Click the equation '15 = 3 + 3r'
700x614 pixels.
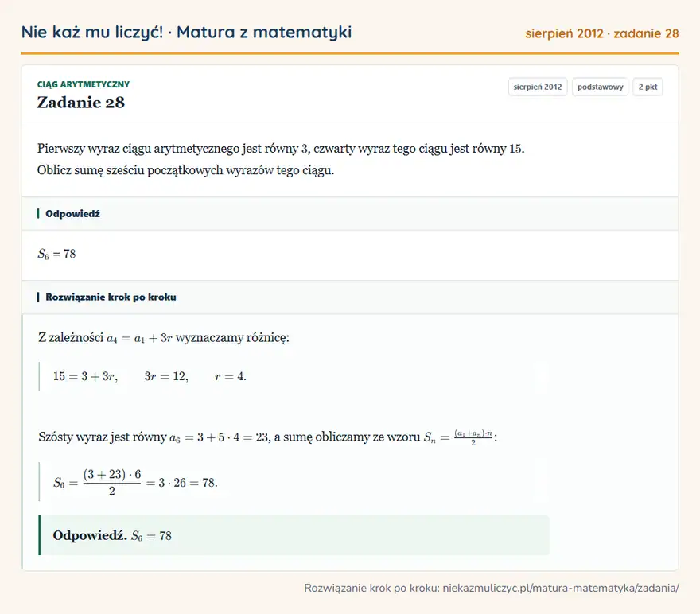click(x=85, y=377)
